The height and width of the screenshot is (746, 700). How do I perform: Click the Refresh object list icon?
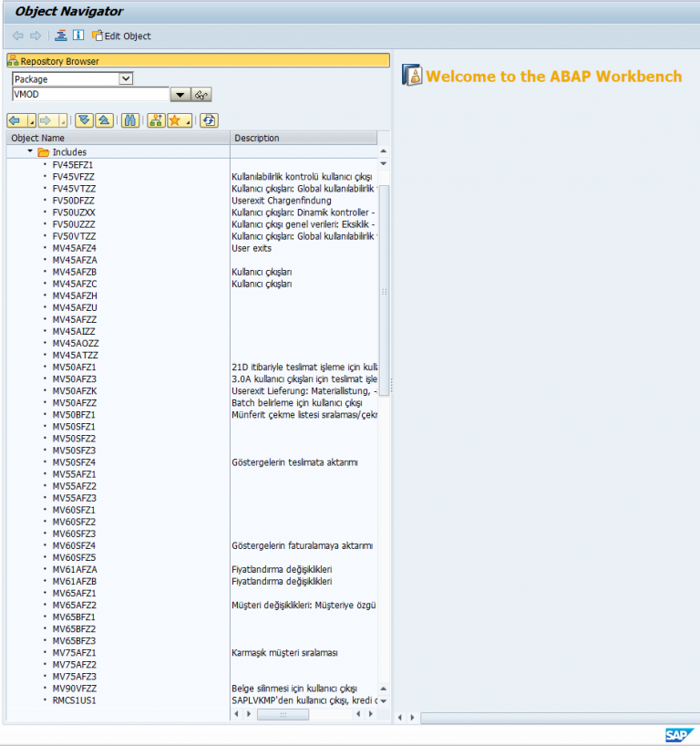click(x=209, y=120)
